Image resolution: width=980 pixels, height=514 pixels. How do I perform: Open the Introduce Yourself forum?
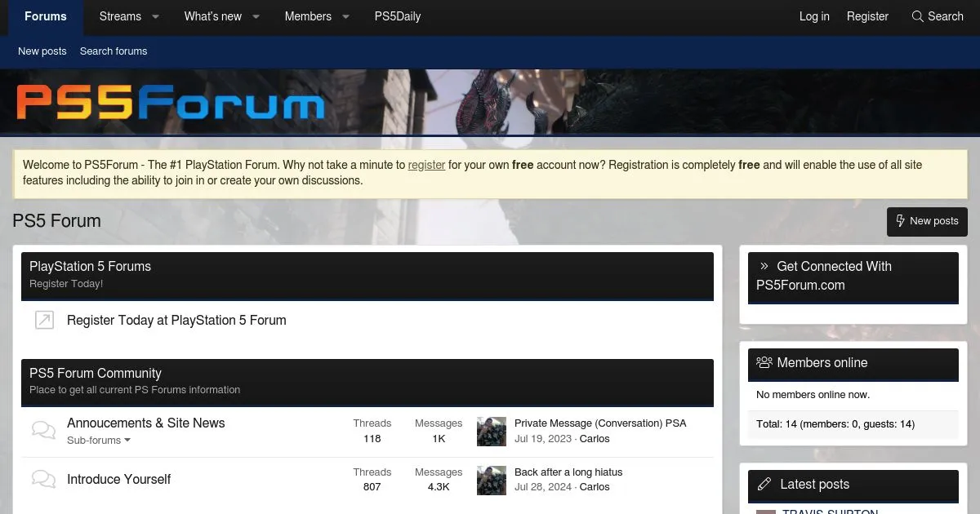pyautogui.click(x=118, y=479)
